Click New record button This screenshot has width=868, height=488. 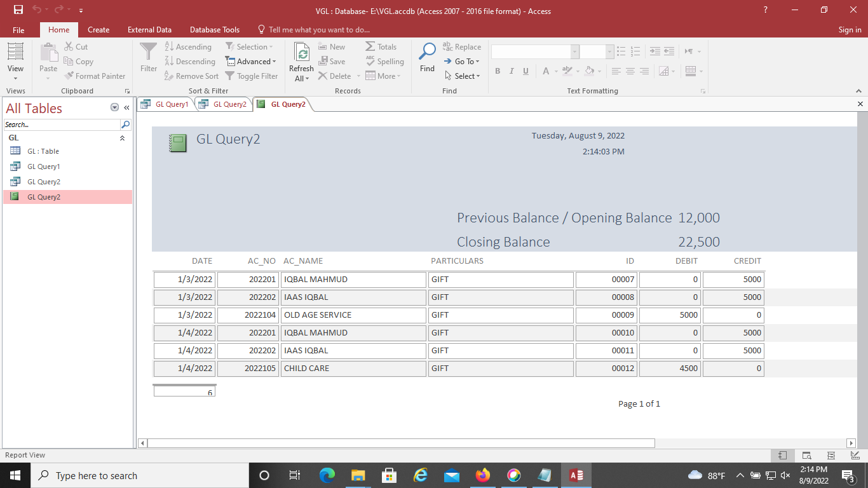click(332, 47)
